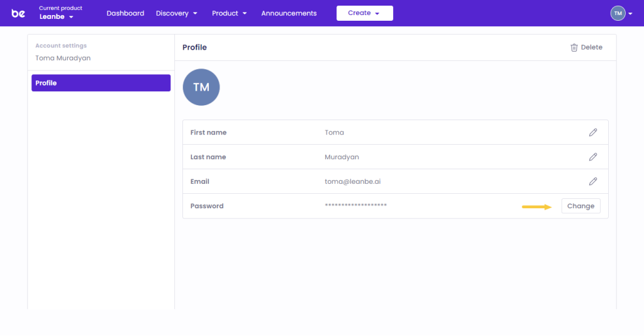This screenshot has width=644, height=336.
Task: Click the Leanbe 'be' logo
Action: (x=18, y=13)
